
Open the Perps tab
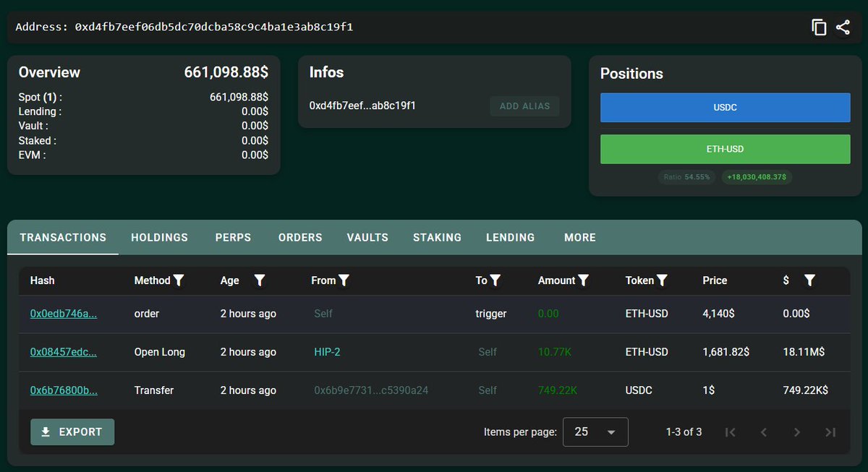tap(233, 237)
